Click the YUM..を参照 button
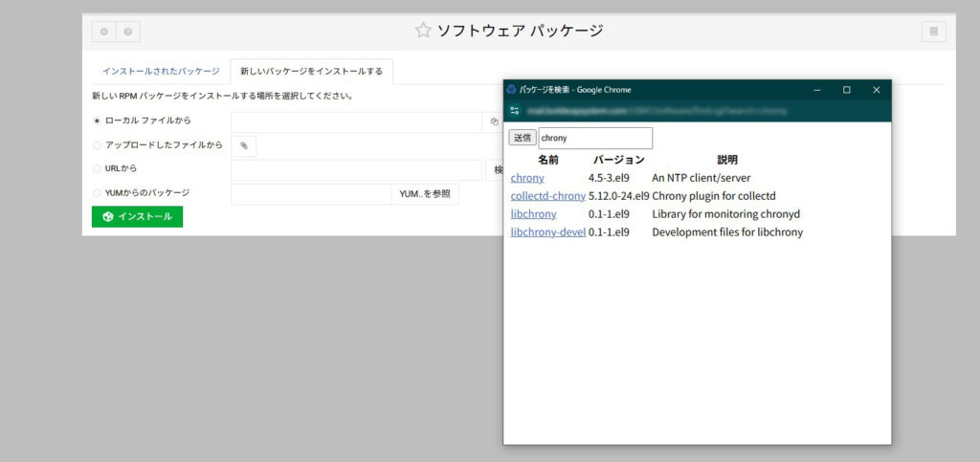The width and height of the screenshot is (980, 462). pyautogui.click(x=425, y=193)
